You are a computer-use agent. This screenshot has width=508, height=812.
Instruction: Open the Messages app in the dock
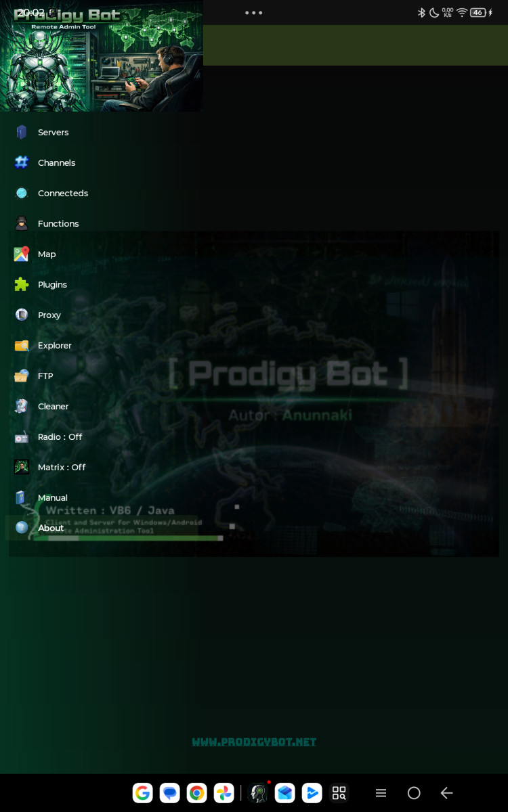click(x=170, y=793)
